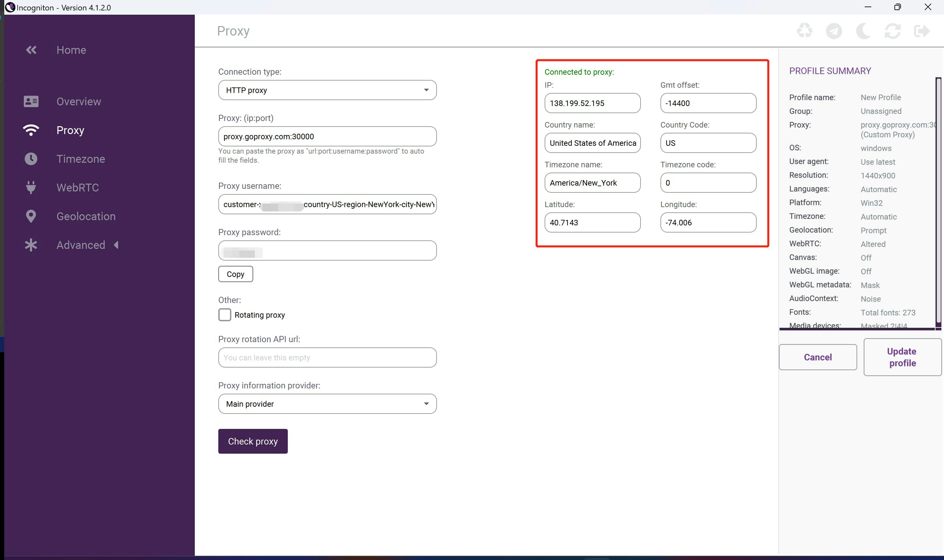The height and width of the screenshot is (560, 944).
Task: Toggle dark mode with the moon icon
Action: [x=863, y=31]
